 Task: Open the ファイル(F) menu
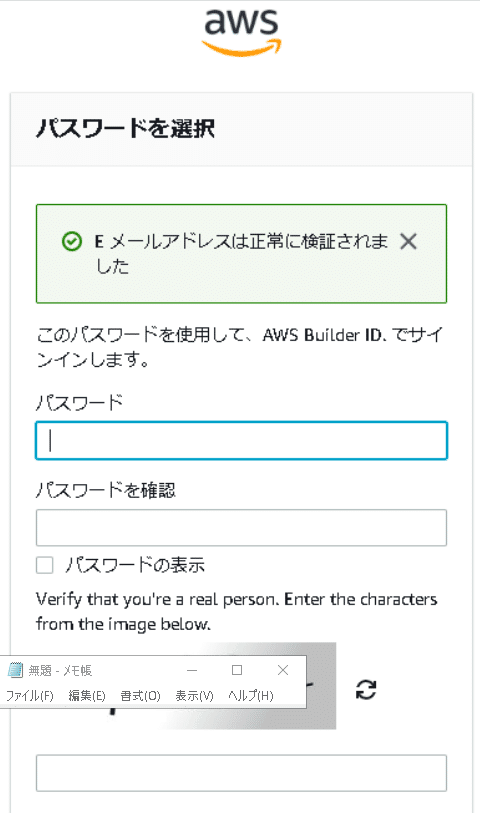(30, 696)
